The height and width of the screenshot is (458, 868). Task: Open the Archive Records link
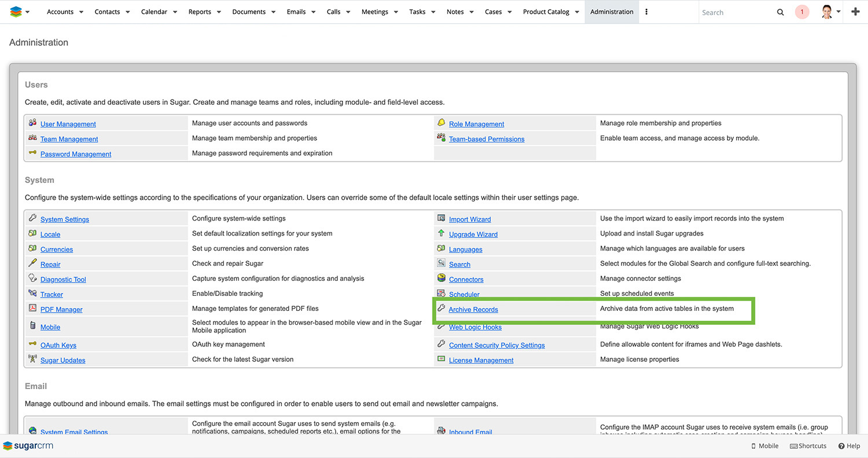(x=473, y=310)
